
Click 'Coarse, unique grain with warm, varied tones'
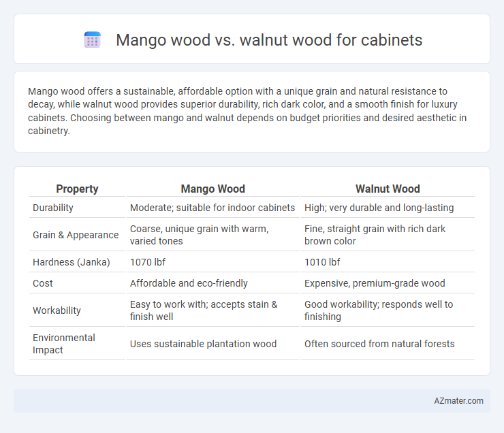200,235
